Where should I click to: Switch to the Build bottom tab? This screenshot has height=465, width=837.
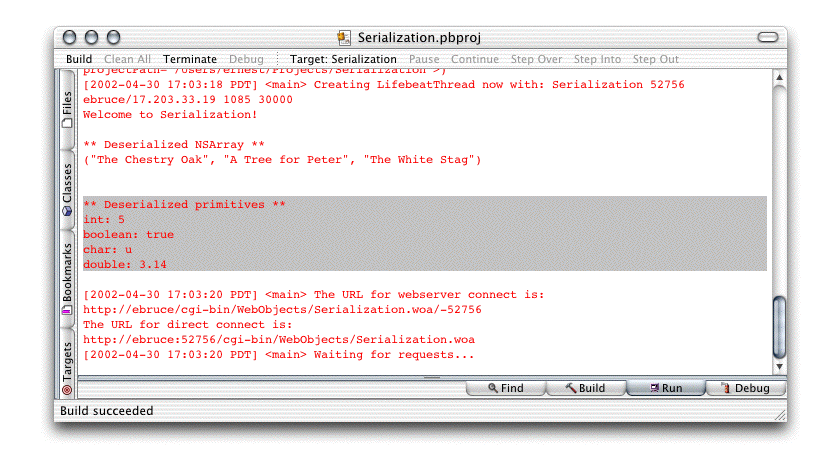[x=586, y=388]
